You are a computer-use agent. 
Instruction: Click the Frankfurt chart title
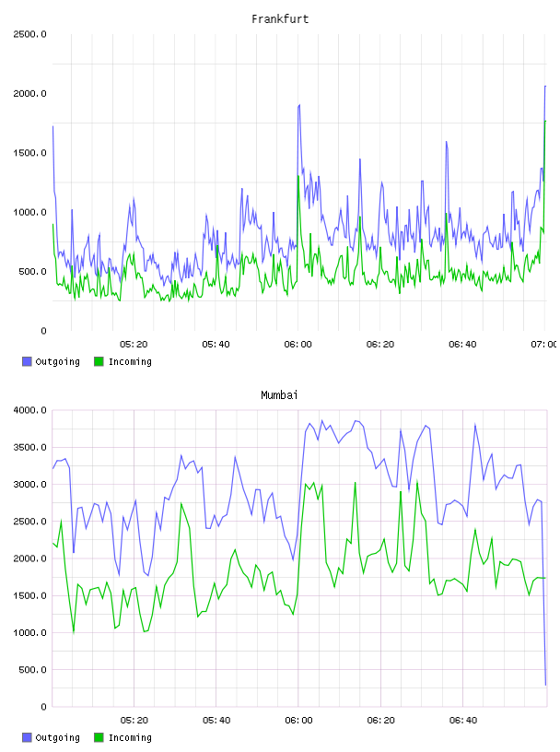[x=280, y=19]
